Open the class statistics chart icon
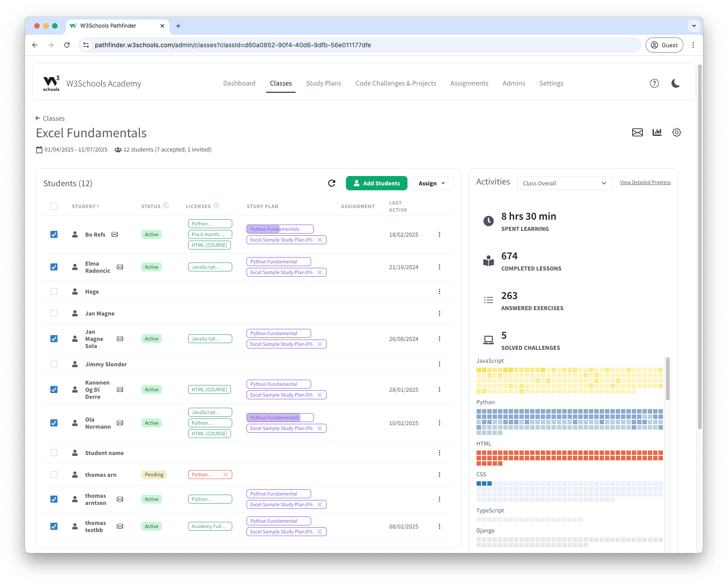Image resolution: width=728 pixels, height=586 pixels. click(x=657, y=132)
